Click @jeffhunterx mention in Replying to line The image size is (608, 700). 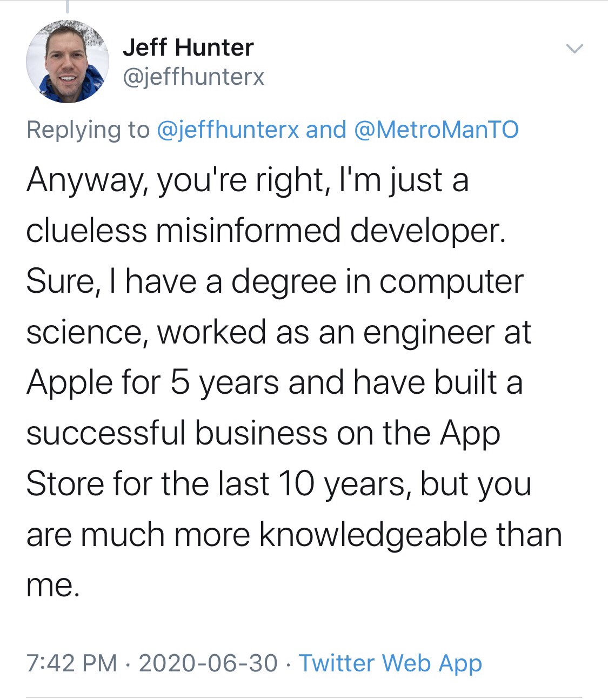coord(228,130)
